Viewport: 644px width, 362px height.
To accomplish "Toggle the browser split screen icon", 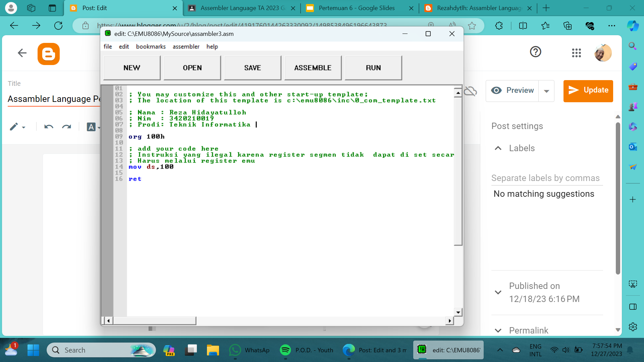I will (523, 25).
